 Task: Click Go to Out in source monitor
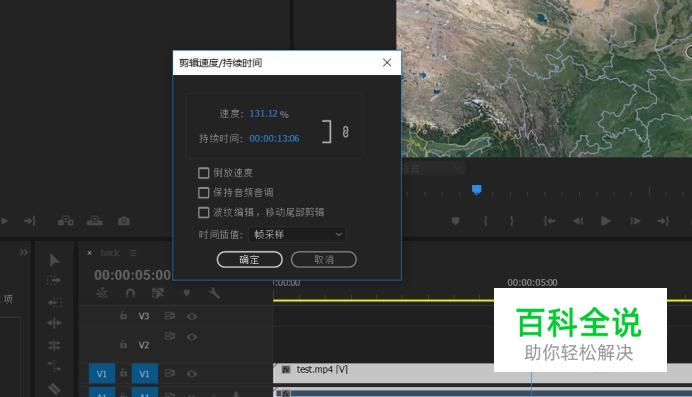click(x=30, y=221)
